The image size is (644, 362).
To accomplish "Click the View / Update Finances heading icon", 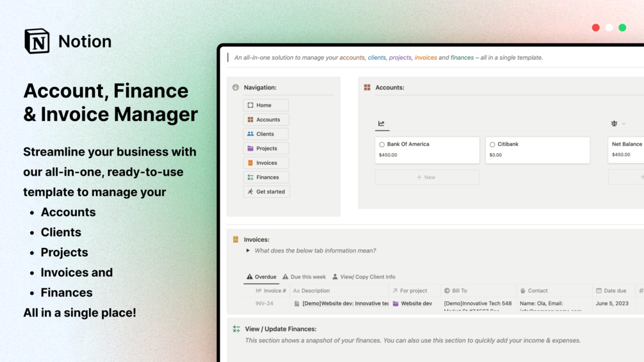I will (236, 329).
